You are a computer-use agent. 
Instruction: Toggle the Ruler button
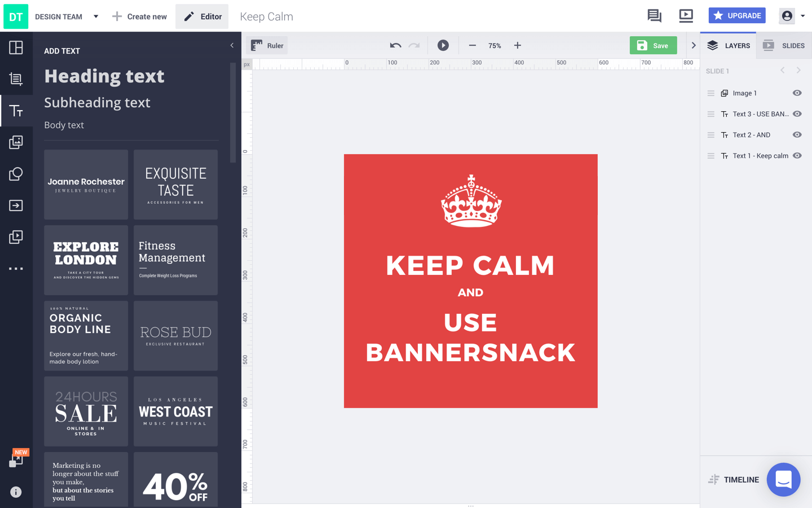[x=267, y=46]
